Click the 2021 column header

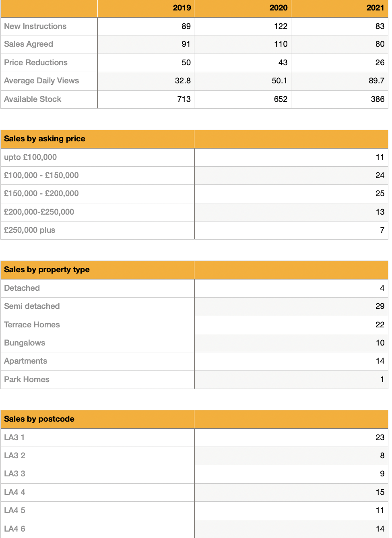tap(375, 8)
